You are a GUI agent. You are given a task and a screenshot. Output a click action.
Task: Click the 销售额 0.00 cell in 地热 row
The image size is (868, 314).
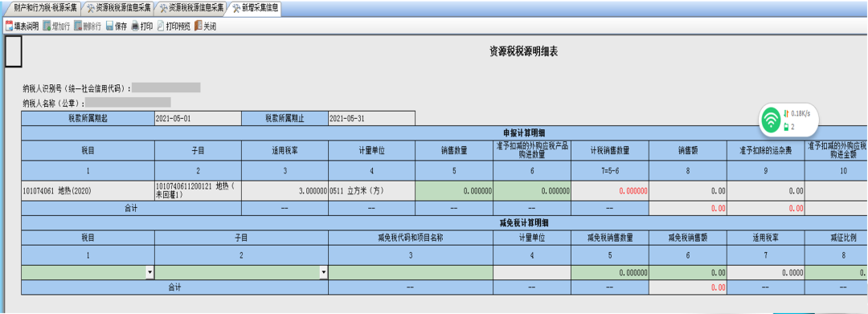(687, 191)
